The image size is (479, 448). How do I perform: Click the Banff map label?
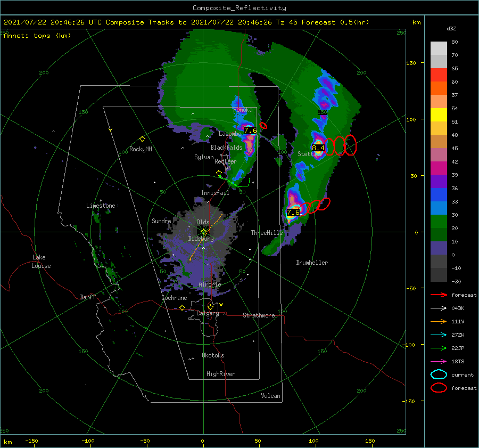tap(88, 297)
